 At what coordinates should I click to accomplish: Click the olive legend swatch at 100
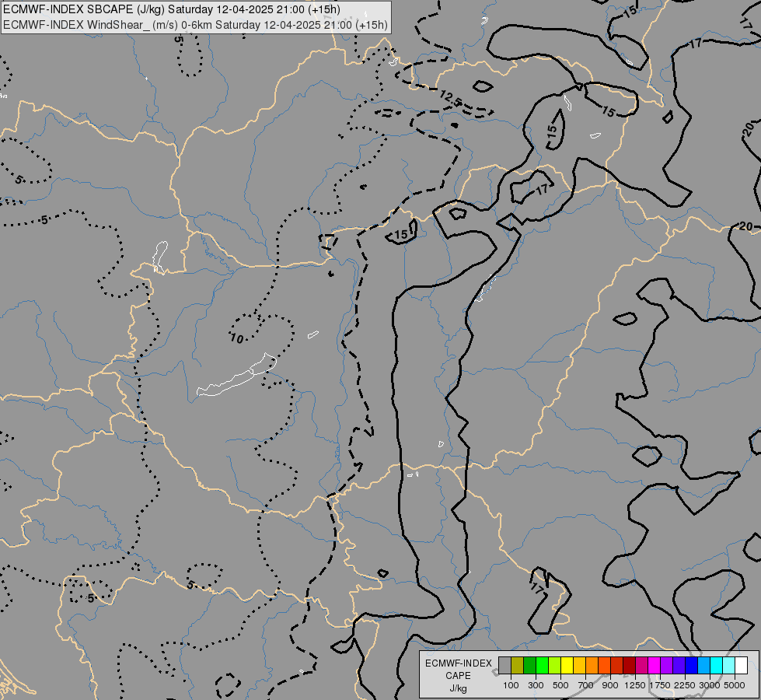518,665
